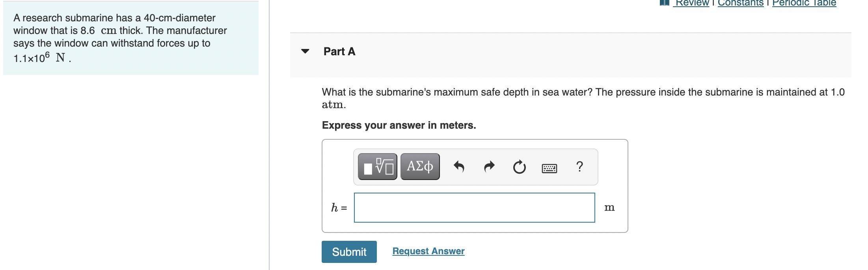Click the redo arrow icon
Viewport: 868px width, 270px height.
coord(489,167)
